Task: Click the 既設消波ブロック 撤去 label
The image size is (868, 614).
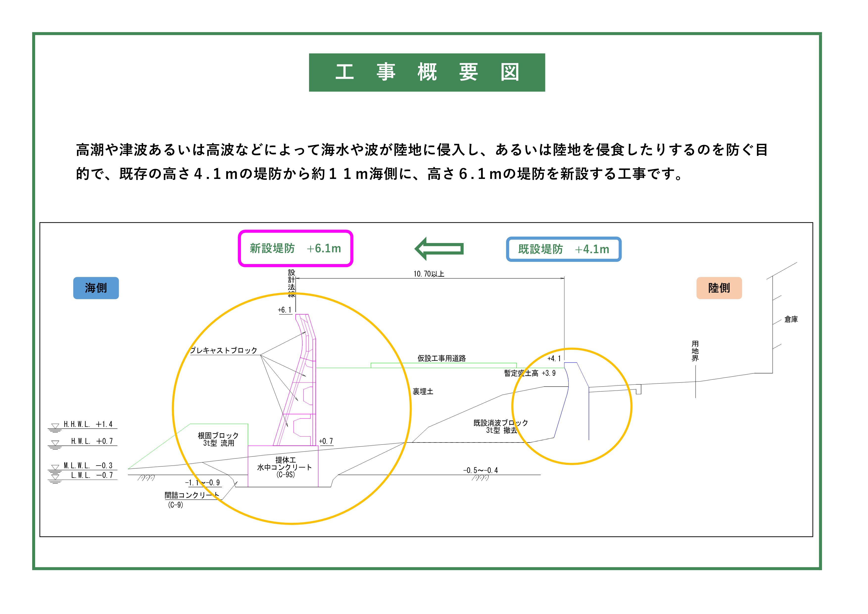Action: click(501, 426)
